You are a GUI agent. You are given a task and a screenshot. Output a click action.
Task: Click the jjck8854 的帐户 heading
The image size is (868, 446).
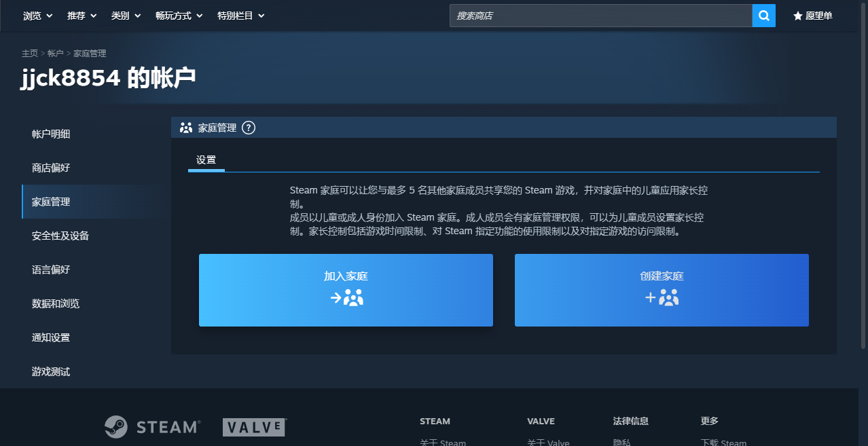(x=109, y=78)
